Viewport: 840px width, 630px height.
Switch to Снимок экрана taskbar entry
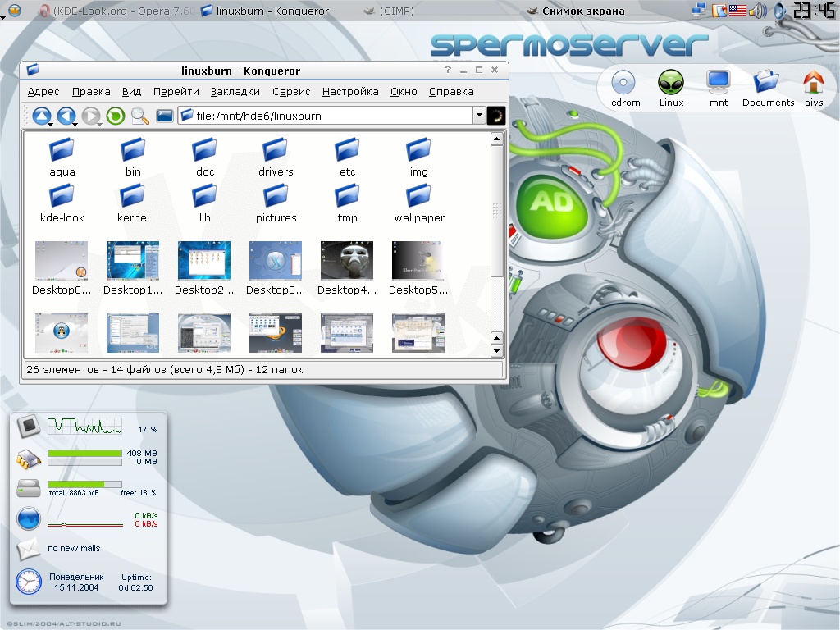pos(576,11)
